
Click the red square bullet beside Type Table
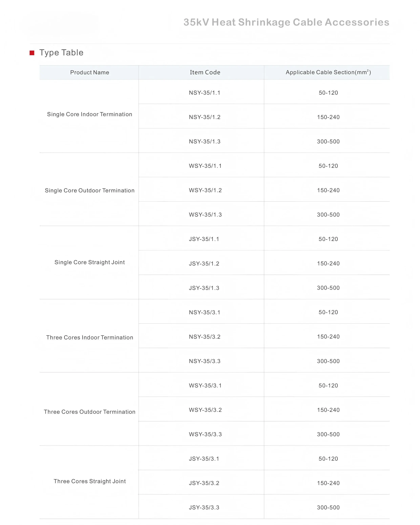pyautogui.click(x=32, y=53)
